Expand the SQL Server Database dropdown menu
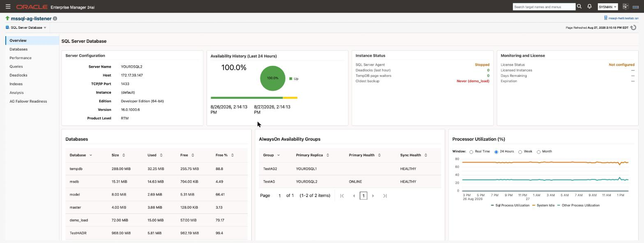Viewport: 644px width, 243px height. pyautogui.click(x=45, y=28)
